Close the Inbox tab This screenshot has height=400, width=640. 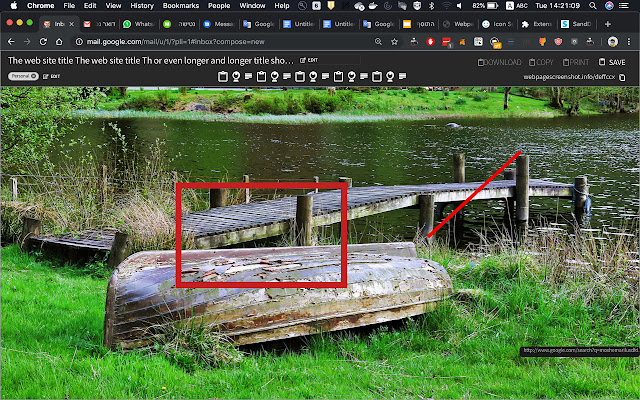72,22
